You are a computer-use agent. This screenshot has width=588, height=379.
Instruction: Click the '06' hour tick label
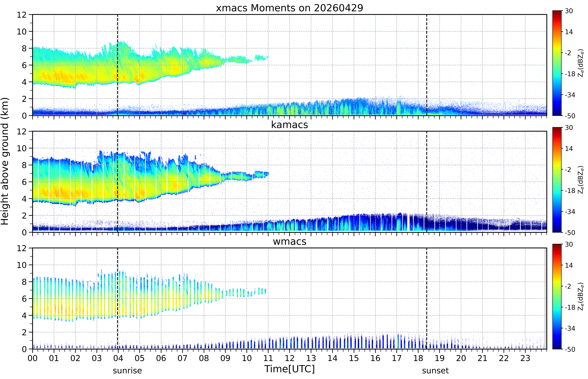(161, 358)
